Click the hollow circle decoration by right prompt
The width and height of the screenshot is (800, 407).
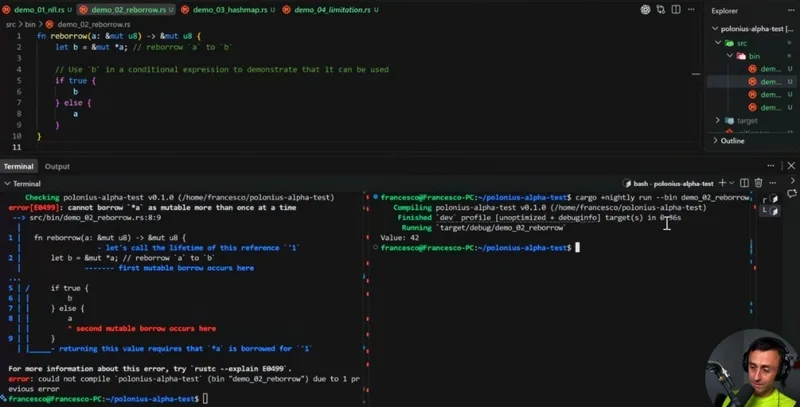[x=375, y=247]
